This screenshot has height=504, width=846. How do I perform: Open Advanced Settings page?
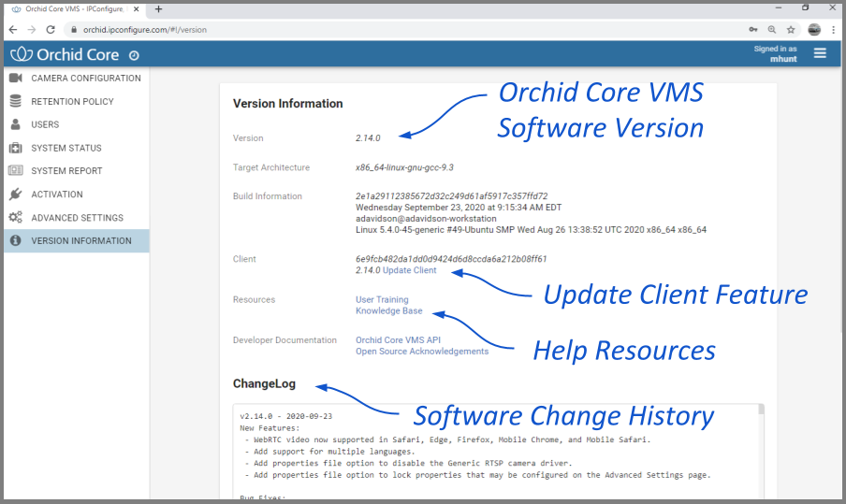[77, 217]
